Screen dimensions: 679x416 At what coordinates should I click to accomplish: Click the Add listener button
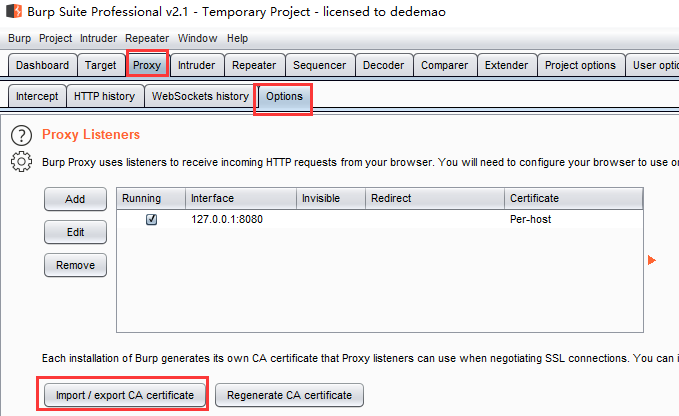[x=75, y=199]
